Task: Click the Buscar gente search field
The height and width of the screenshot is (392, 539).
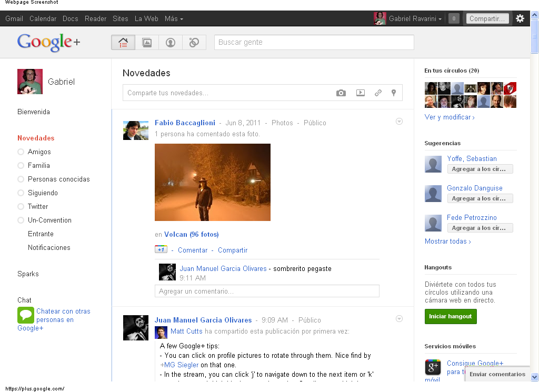Action: 314,43
